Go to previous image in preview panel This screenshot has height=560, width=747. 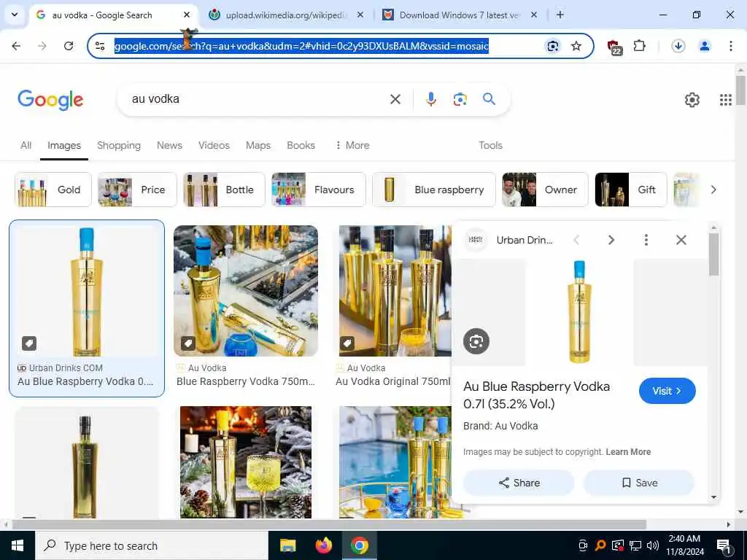[x=576, y=239]
